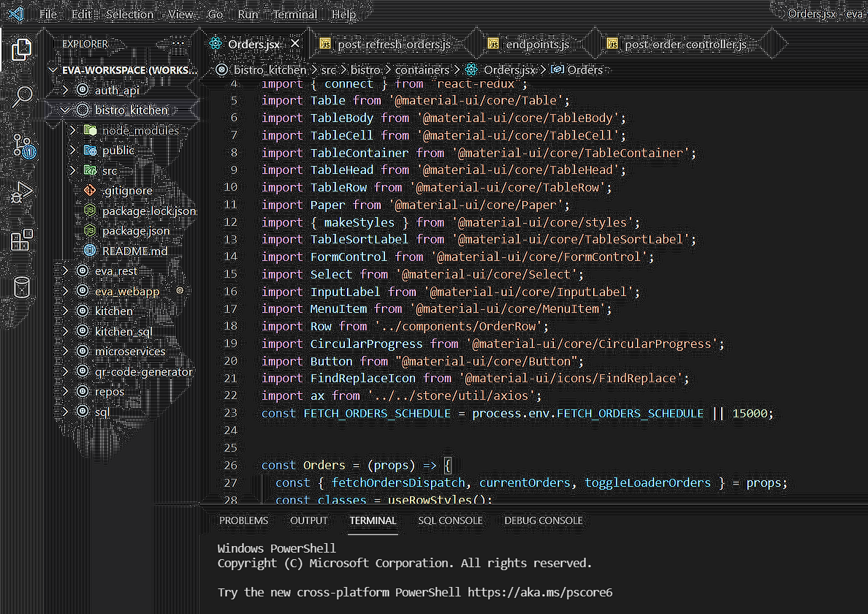Select the containers breadcrumb item
The height and width of the screenshot is (614, 868).
click(x=424, y=69)
